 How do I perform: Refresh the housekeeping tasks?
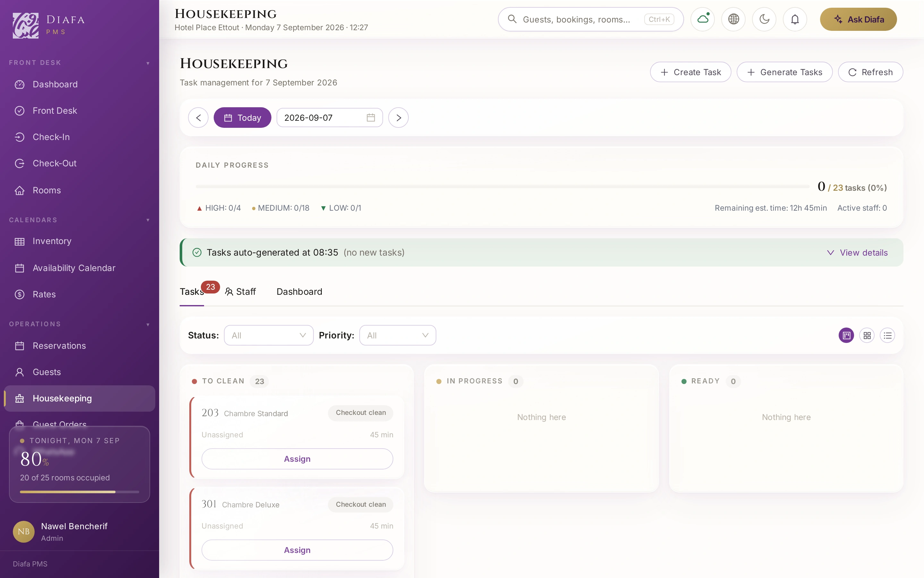click(x=870, y=72)
